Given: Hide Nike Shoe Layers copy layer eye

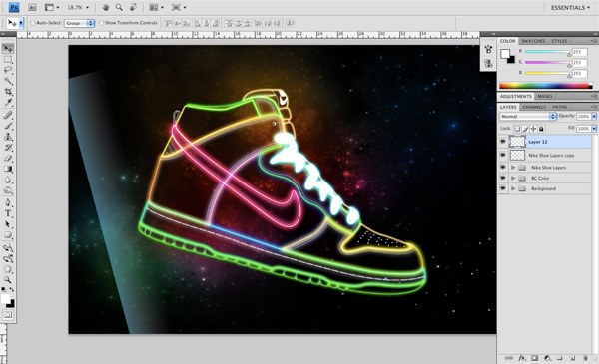Looking at the screenshot, I should 503,155.
